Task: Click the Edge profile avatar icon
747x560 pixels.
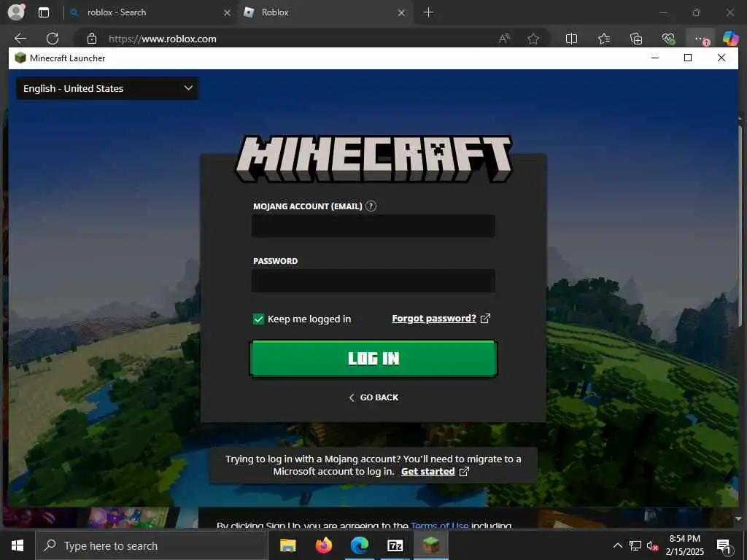Action: click(x=16, y=12)
